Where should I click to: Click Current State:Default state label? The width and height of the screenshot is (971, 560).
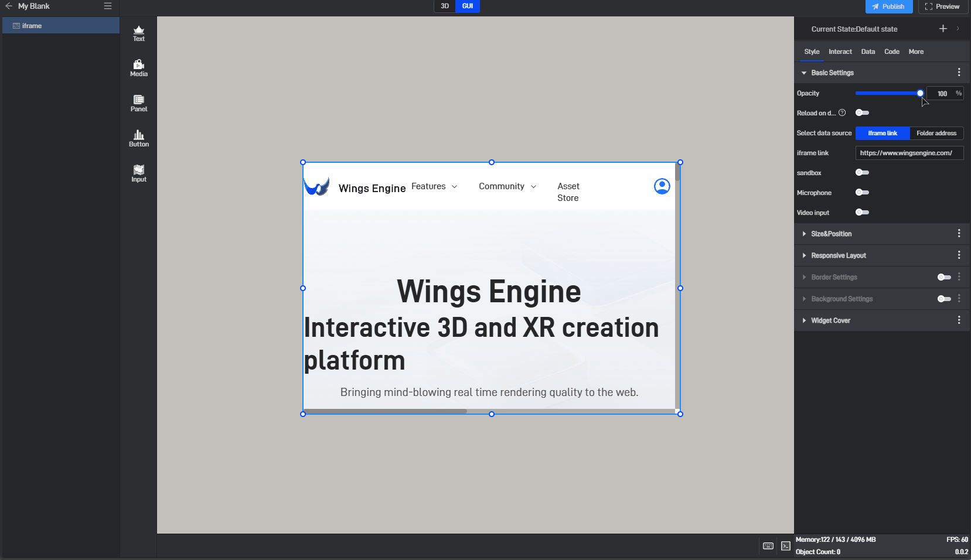pos(854,29)
